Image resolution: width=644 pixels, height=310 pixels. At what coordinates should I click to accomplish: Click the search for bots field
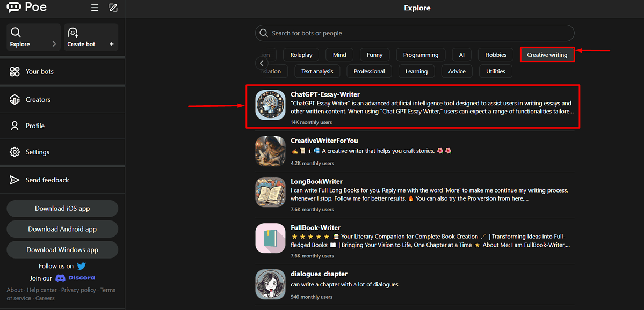coord(414,33)
